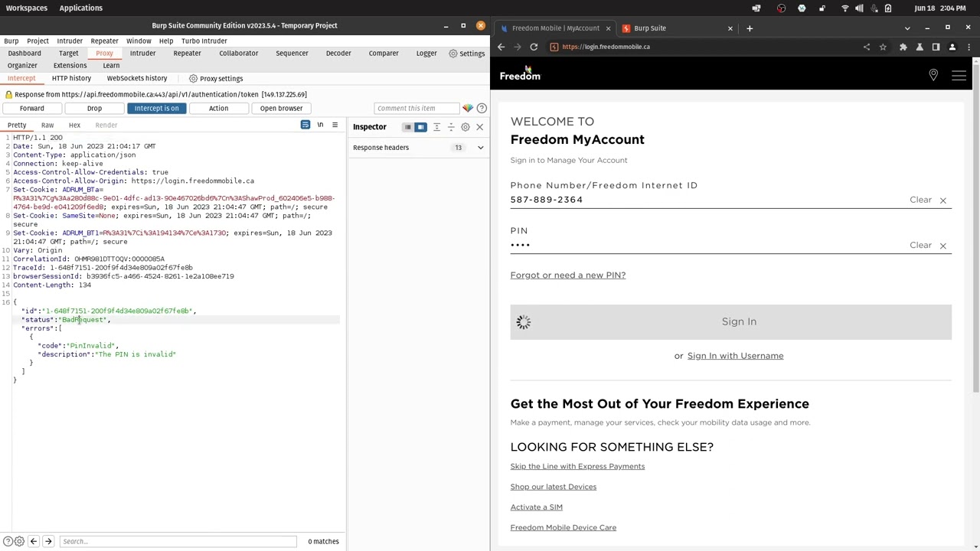Open Burp Settings with gear icon
The height and width of the screenshot is (551, 980).
click(467, 53)
